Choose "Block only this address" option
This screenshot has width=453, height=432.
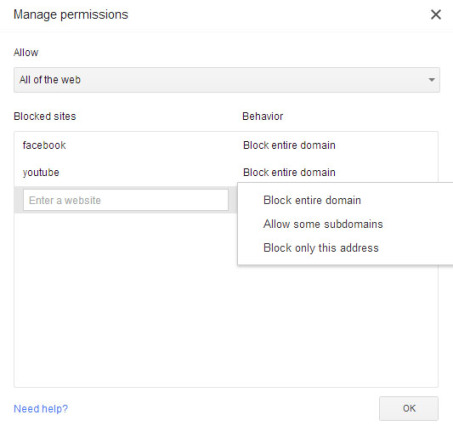321,248
